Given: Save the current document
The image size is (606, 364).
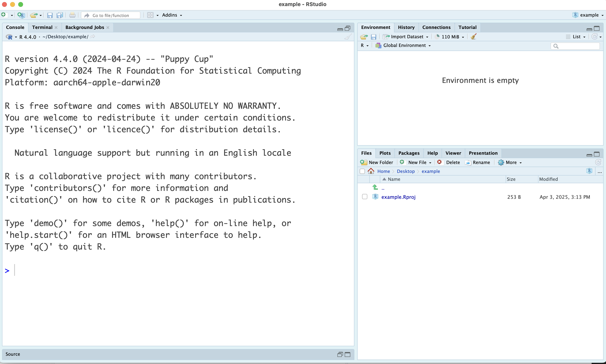Looking at the screenshot, I should tap(50, 15).
